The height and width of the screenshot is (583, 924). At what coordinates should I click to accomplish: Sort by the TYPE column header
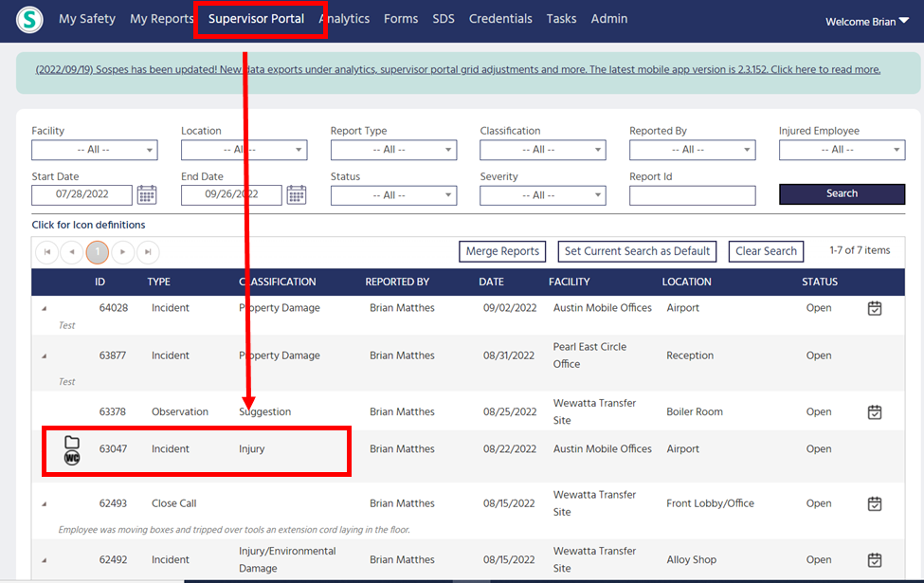pos(158,282)
